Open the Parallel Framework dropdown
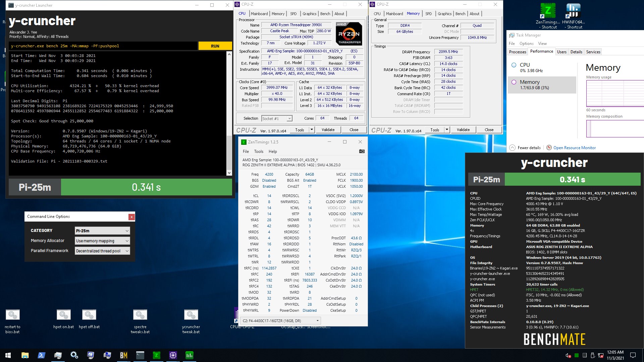This screenshot has width=644, height=362. (102, 251)
